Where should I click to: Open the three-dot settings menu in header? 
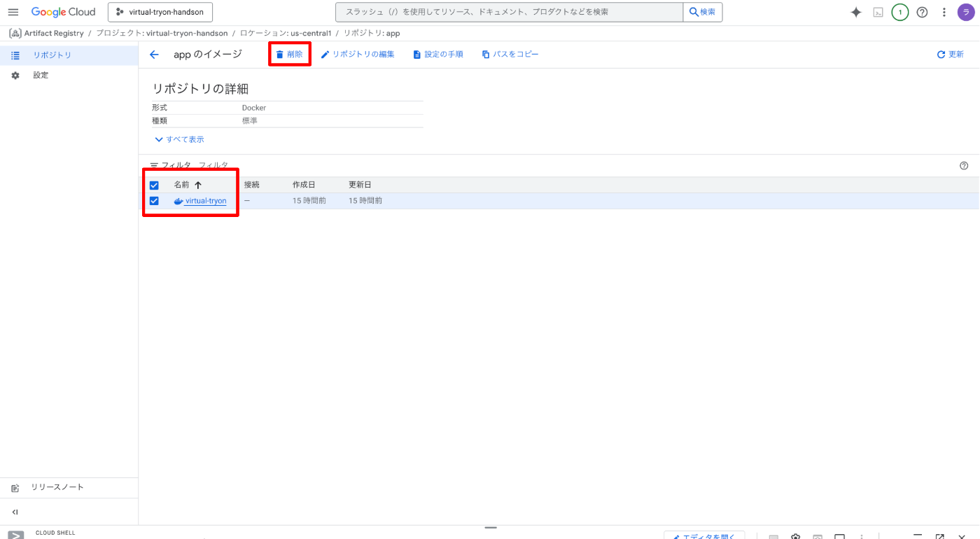click(944, 12)
